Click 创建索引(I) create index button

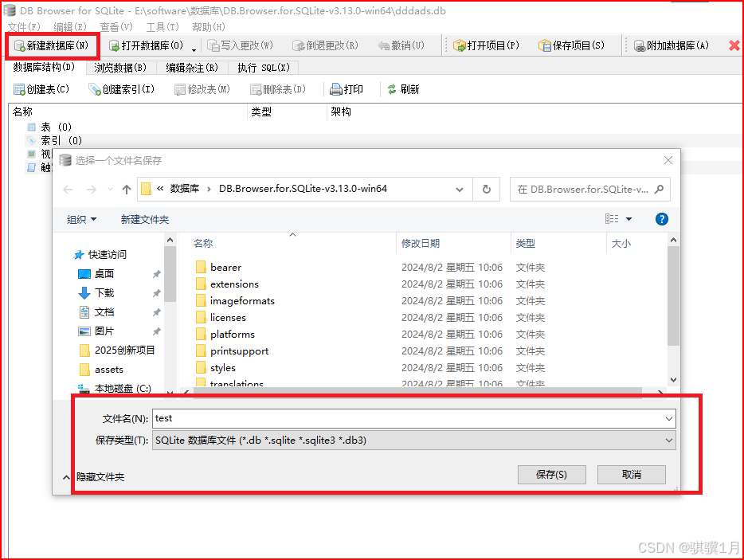(x=121, y=89)
